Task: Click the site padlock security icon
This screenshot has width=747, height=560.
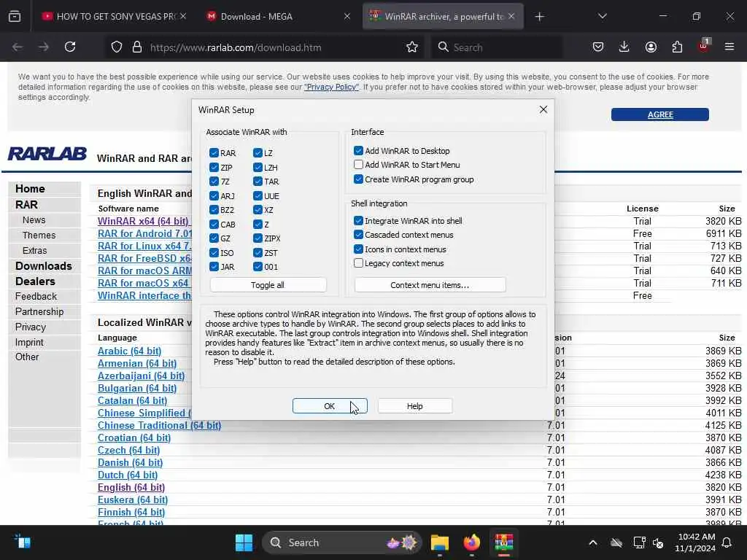Action: [136, 47]
